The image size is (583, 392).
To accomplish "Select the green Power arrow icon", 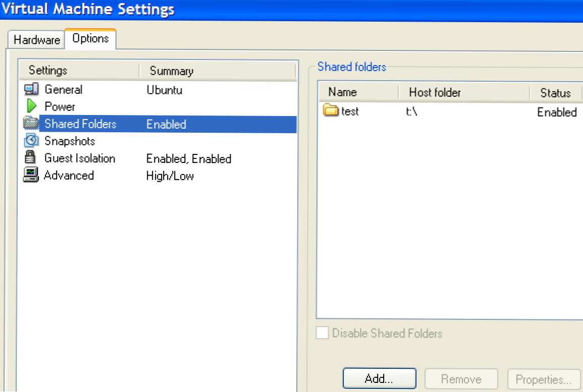I will click(31, 106).
